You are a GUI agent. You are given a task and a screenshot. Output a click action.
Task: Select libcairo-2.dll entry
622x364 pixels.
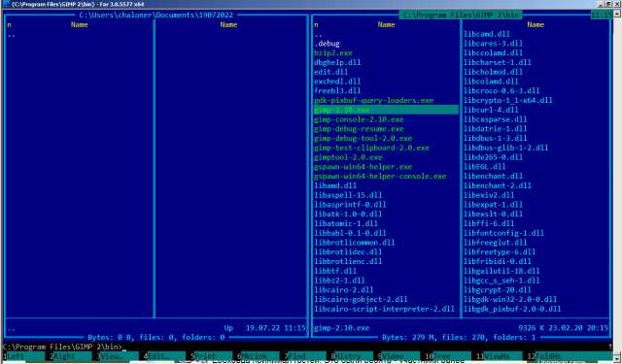coord(343,290)
